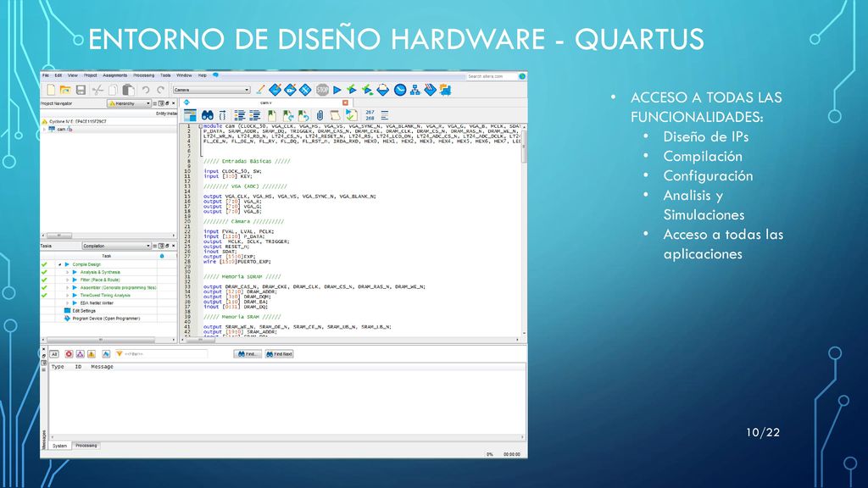
Task: Open the TimeQuest clock icon in toolbar
Action: pyautogui.click(x=400, y=90)
